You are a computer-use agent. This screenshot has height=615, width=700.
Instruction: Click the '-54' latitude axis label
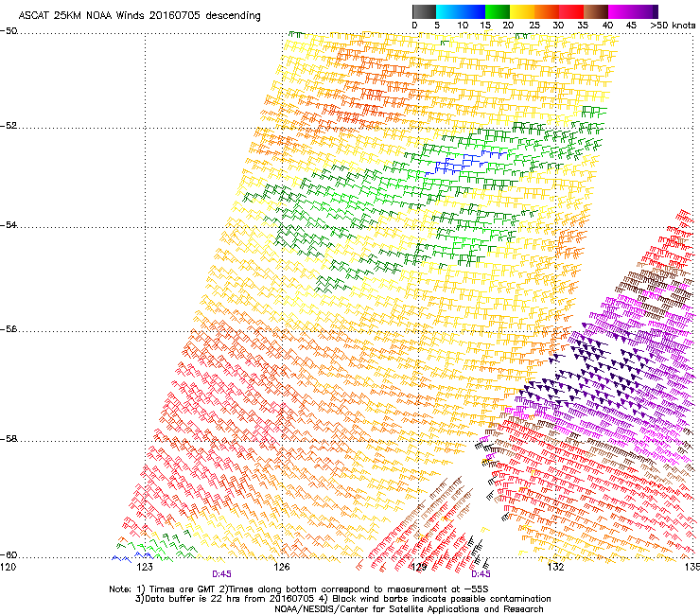[x=9, y=224]
